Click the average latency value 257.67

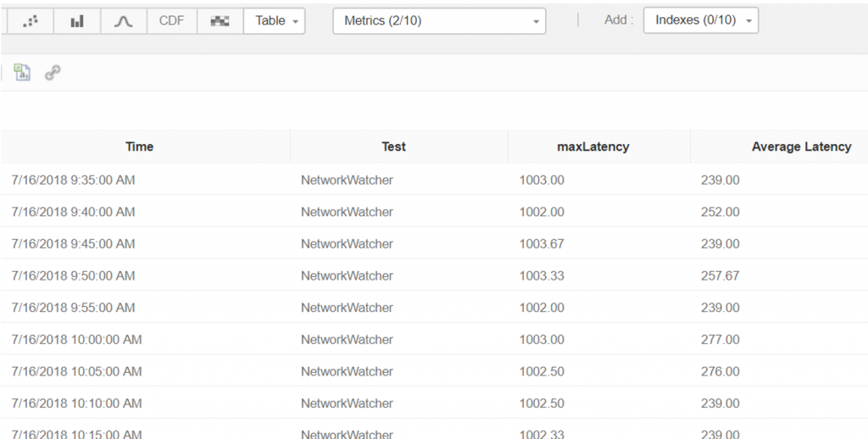point(720,275)
